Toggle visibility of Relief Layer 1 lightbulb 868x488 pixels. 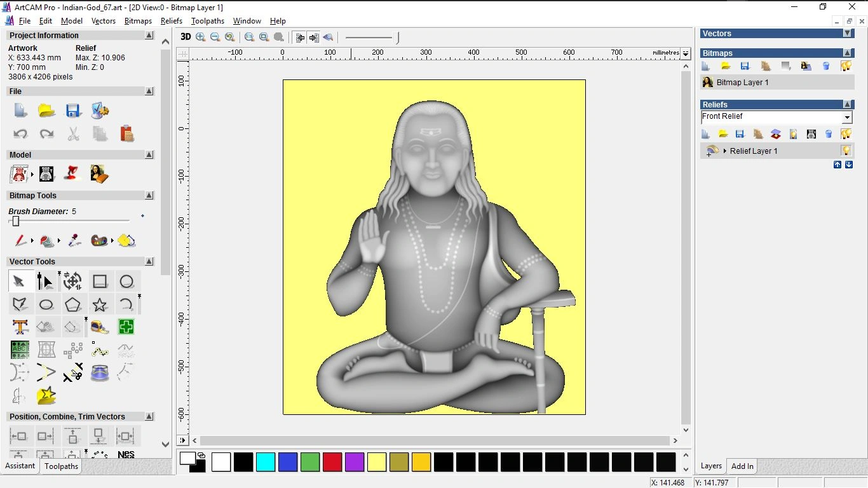[846, 151]
